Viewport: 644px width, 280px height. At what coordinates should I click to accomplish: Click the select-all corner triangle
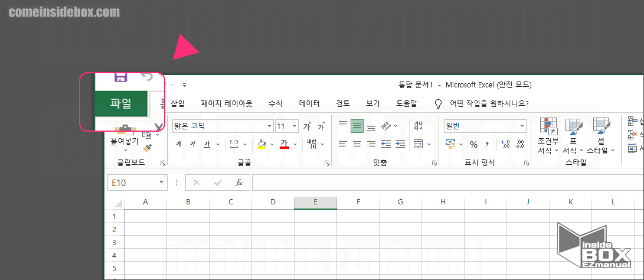pos(118,203)
